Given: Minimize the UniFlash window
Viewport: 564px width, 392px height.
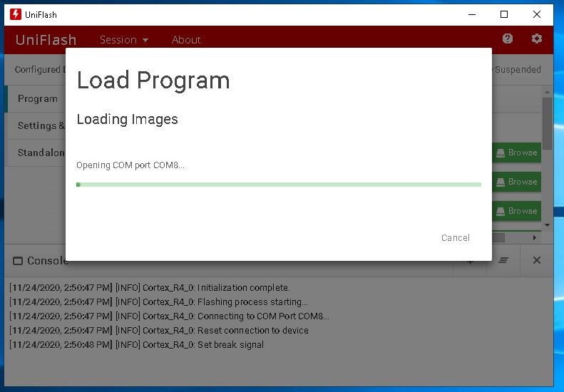Looking at the screenshot, I should click(472, 14).
